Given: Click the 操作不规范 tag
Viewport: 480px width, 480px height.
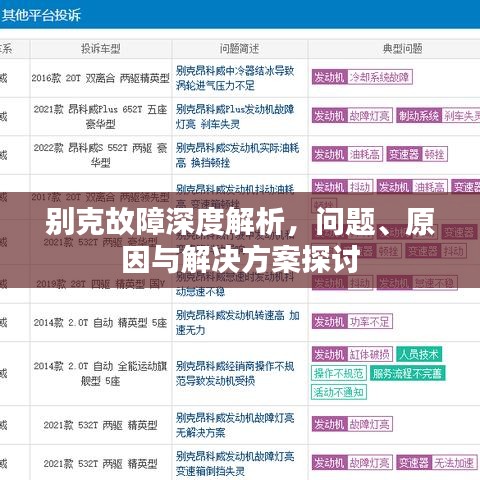Looking at the screenshot, I should (339, 373).
